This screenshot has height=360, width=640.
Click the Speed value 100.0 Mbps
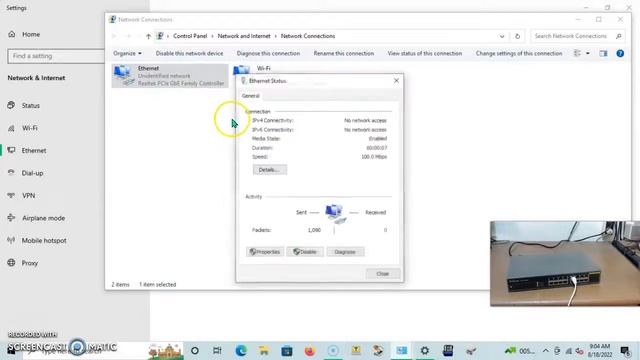(x=374, y=157)
